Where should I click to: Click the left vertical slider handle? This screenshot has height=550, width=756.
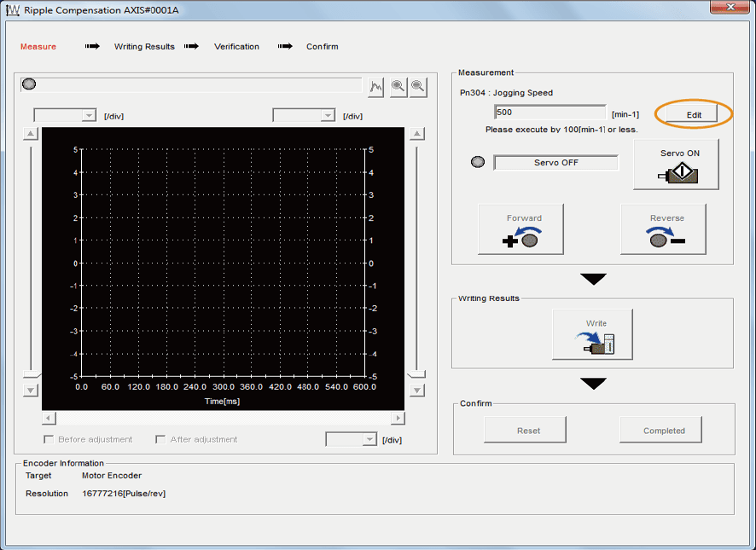pos(32,373)
